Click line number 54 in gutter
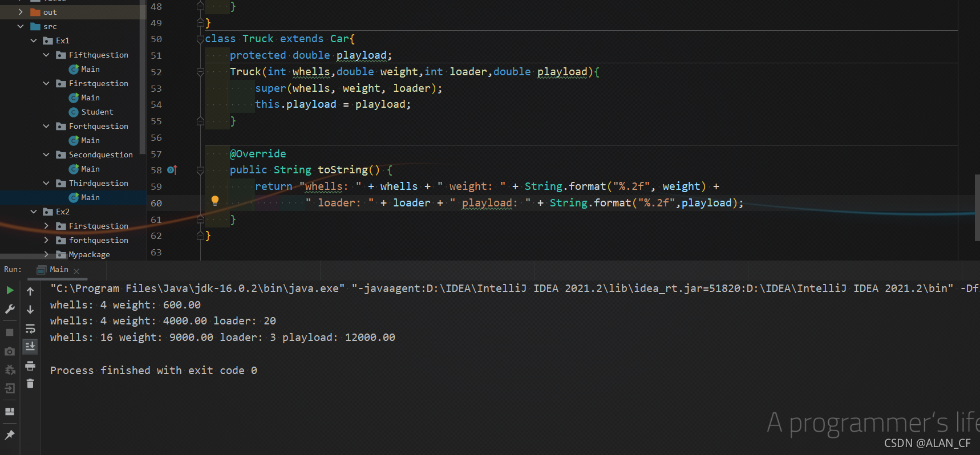The image size is (980, 455). (156, 104)
